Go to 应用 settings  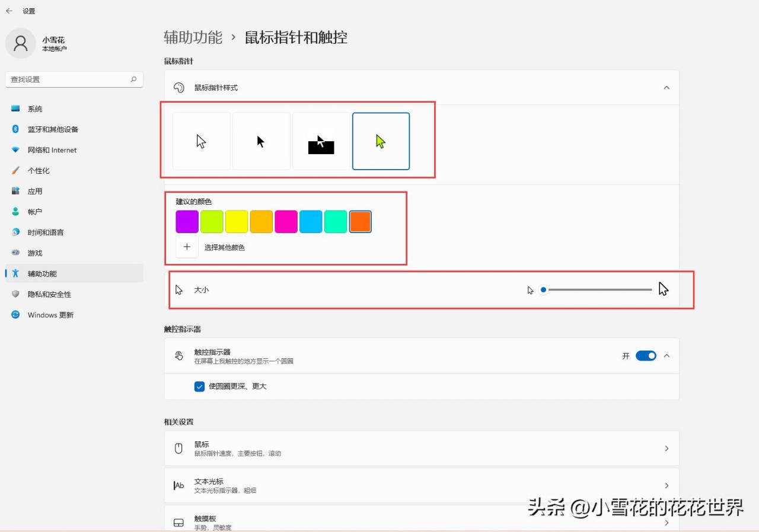[x=74, y=191]
